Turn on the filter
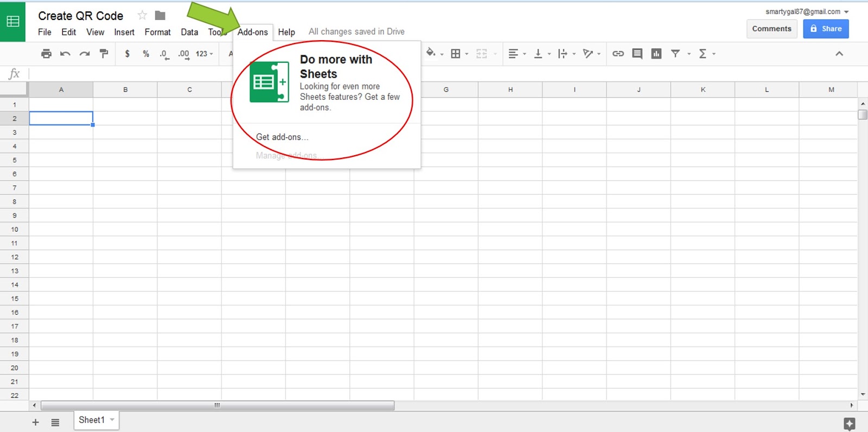 (675, 54)
